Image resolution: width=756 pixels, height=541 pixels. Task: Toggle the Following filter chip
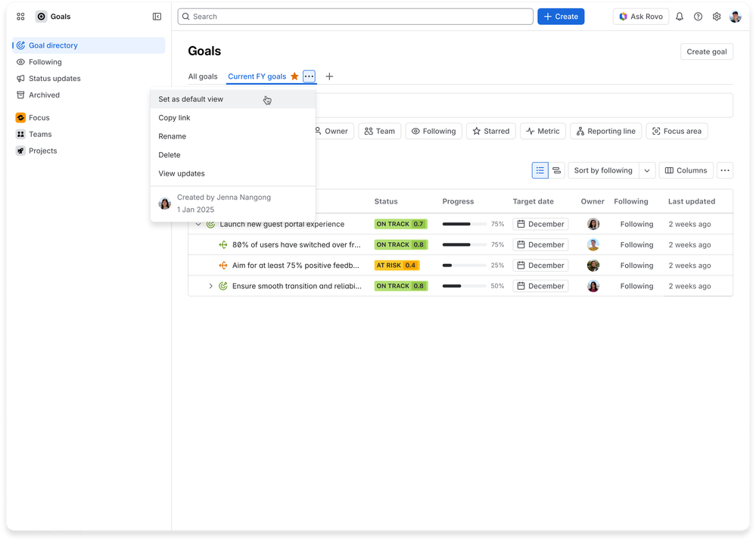click(x=434, y=131)
